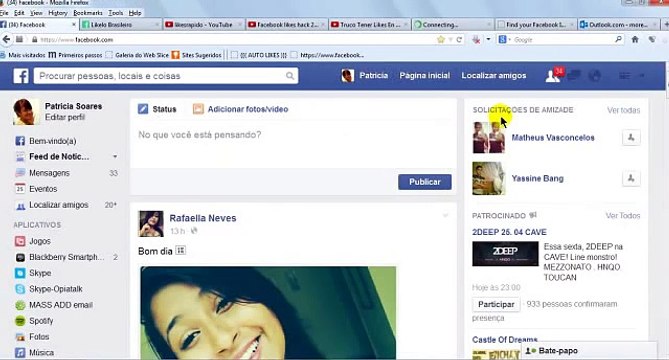Click the Eventos calendar icon
669x360 pixels.
tap(20, 189)
